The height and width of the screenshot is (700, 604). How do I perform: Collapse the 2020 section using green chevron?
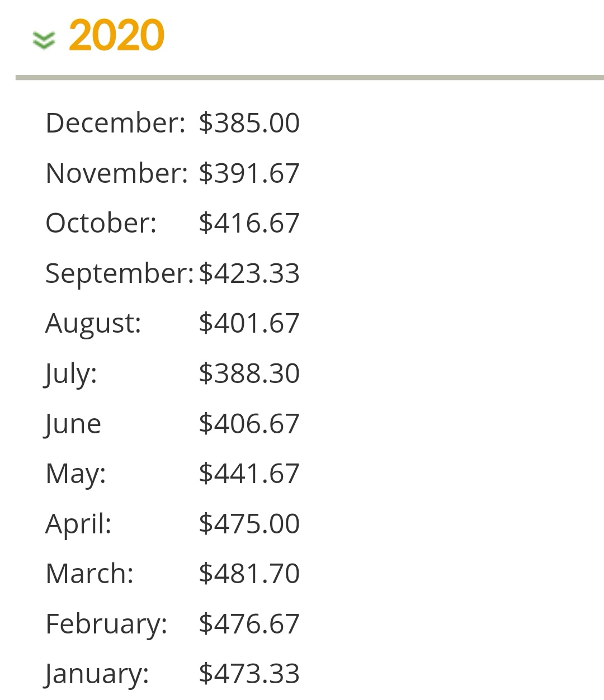coord(44,40)
